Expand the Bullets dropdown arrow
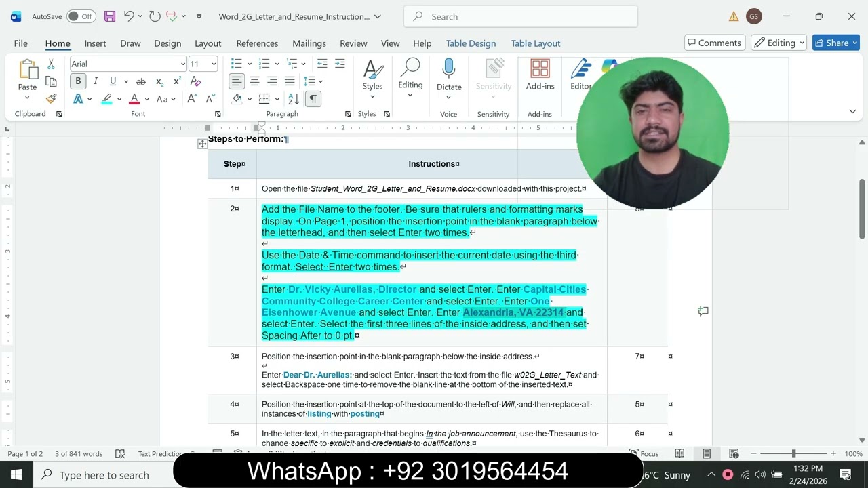 [x=249, y=64]
